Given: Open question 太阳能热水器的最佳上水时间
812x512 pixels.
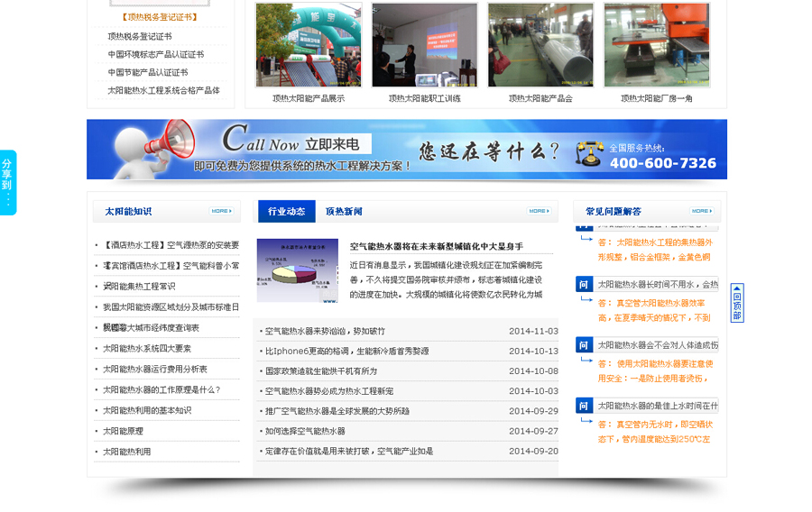Looking at the screenshot, I should click(x=658, y=406).
